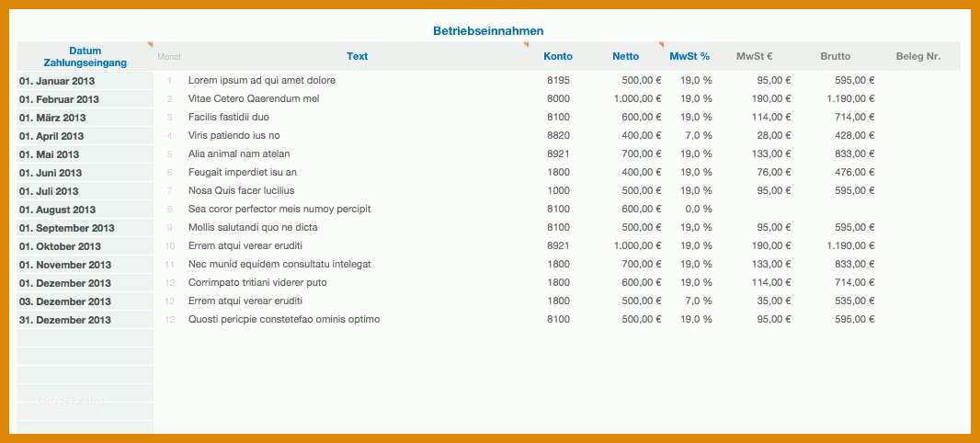Select the MwSt € column header
The height and width of the screenshot is (443, 980).
point(755,56)
